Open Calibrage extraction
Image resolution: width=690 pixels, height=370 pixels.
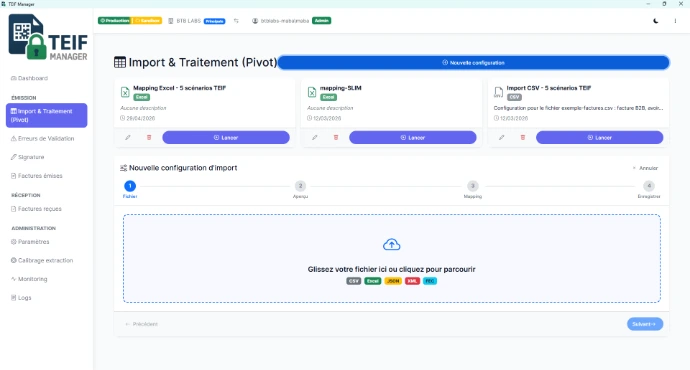[x=42, y=260]
